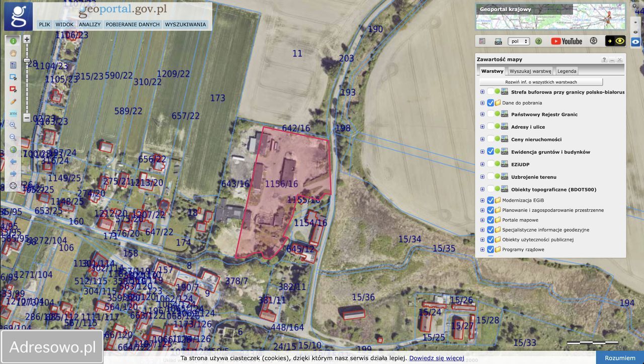Click the zoom slider handle
Screen dimensions: 644x364
point(27,60)
